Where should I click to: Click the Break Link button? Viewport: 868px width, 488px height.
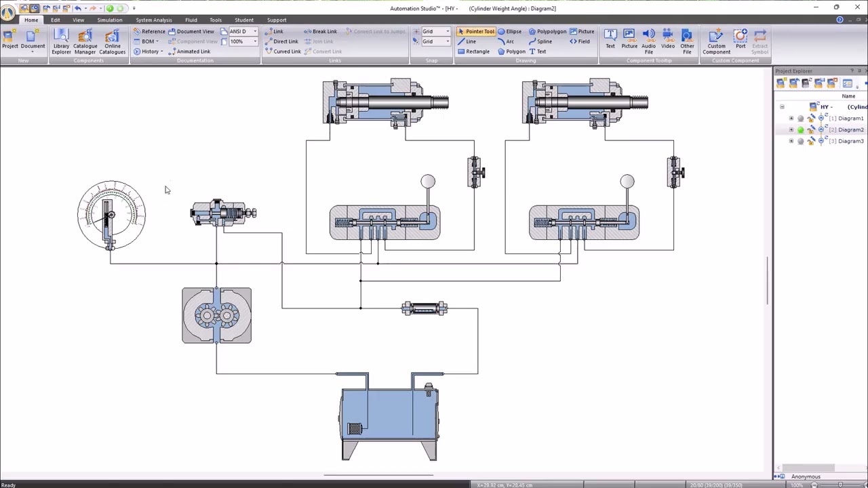pyautogui.click(x=321, y=31)
